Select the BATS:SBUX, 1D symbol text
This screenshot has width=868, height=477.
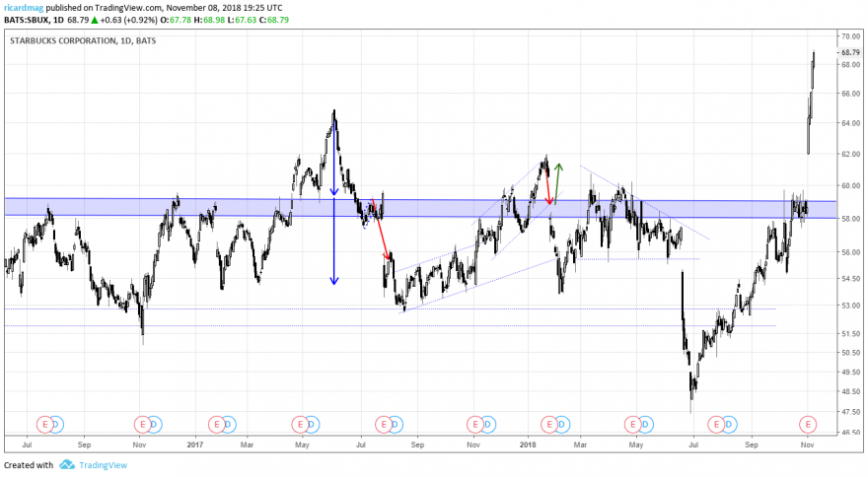pyautogui.click(x=34, y=20)
